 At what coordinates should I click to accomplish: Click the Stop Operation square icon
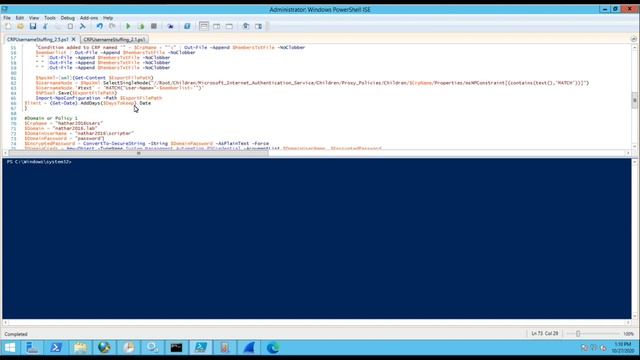pos(153,26)
